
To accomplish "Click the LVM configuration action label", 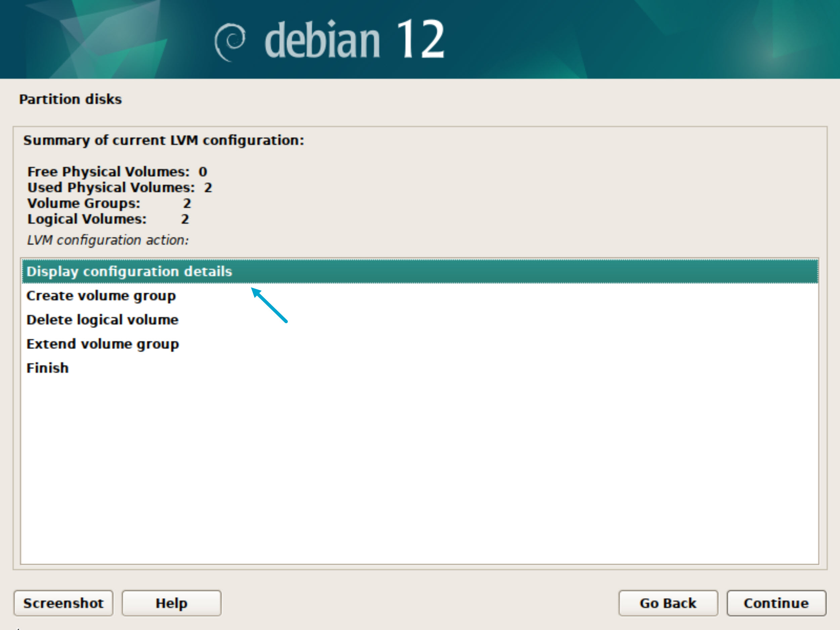I will [x=108, y=240].
